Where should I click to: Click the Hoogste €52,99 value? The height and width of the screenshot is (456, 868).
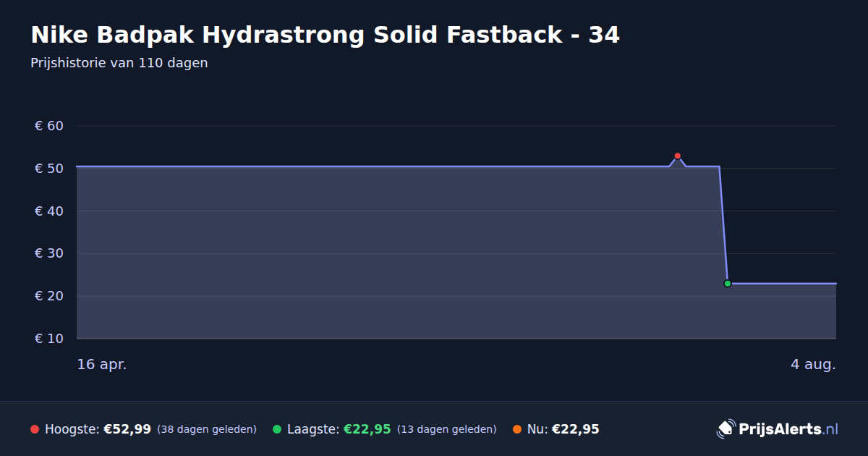(x=127, y=429)
